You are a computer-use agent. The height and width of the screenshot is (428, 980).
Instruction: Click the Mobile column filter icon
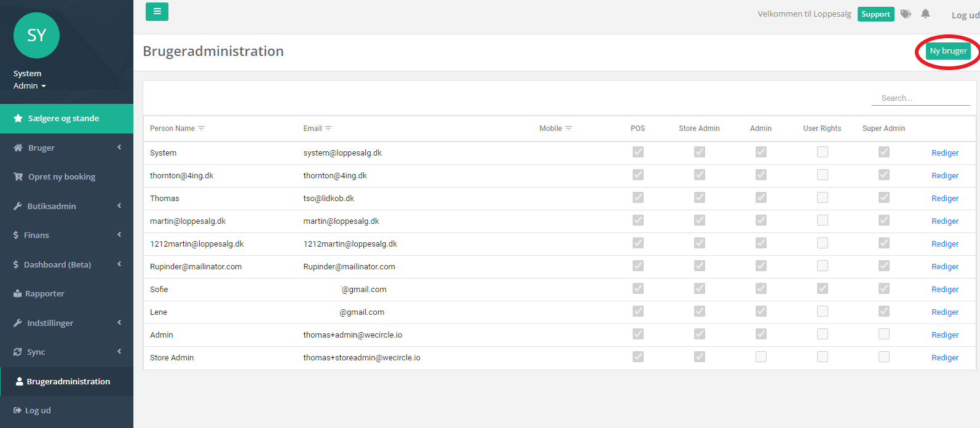point(569,129)
